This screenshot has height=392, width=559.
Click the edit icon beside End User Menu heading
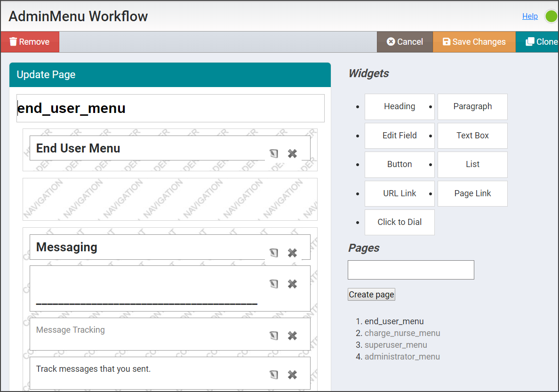274,153
